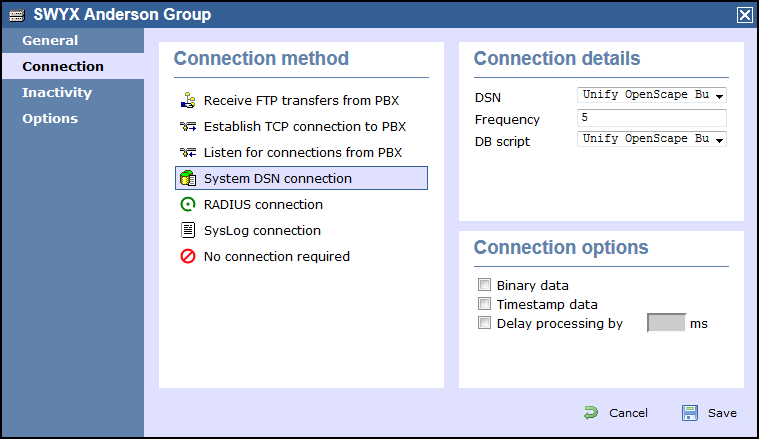Switch to the General tab
Image resolution: width=759 pixels, height=439 pixels.
pos(50,40)
